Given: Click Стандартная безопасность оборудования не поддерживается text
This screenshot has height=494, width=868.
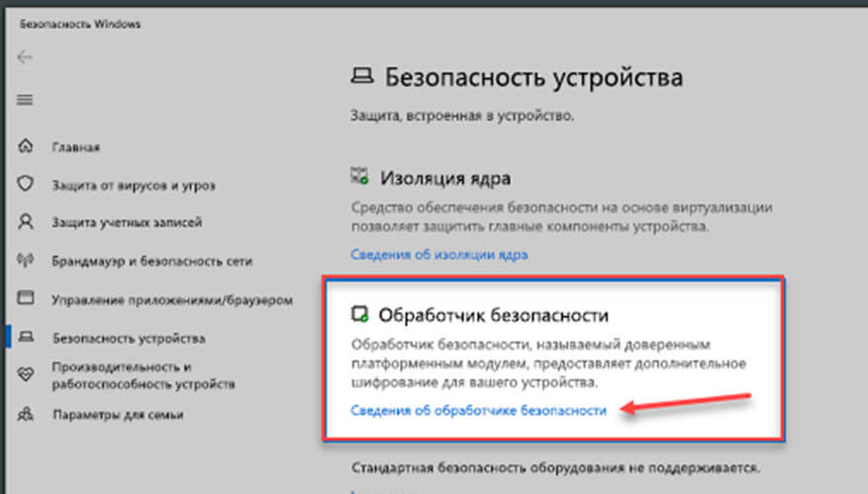Looking at the screenshot, I should point(556,468).
